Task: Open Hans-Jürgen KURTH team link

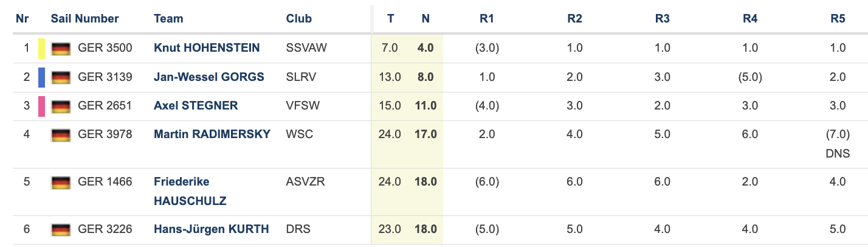Action: tap(211, 229)
